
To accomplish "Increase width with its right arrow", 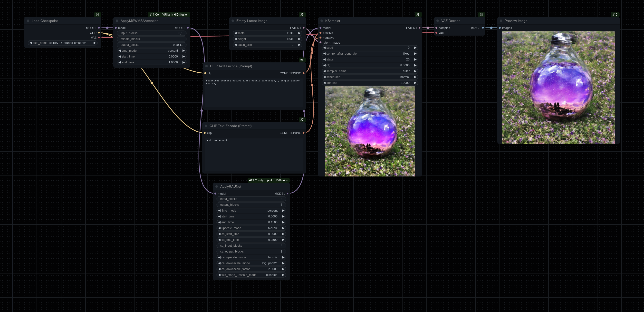I will click(299, 33).
